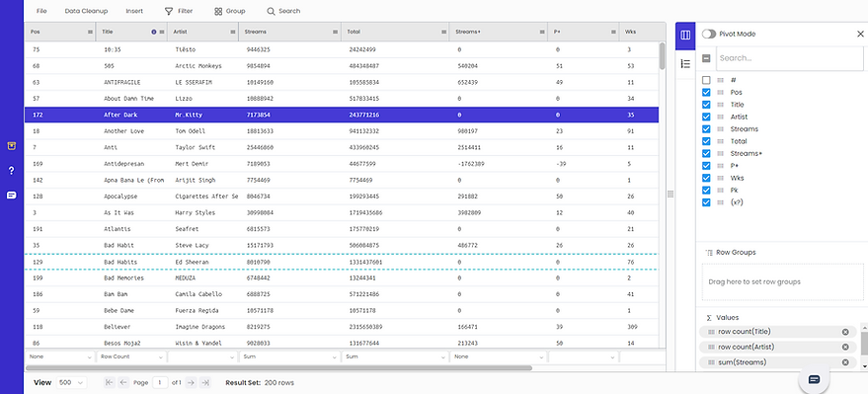Uncheck the Total column checkbox
This screenshot has width=868, height=394.
tap(706, 141)
